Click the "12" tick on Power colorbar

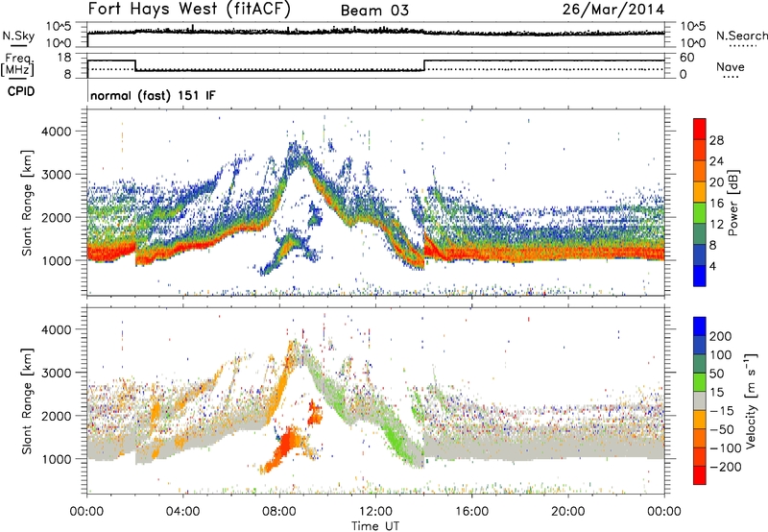[x=716, y=225]
